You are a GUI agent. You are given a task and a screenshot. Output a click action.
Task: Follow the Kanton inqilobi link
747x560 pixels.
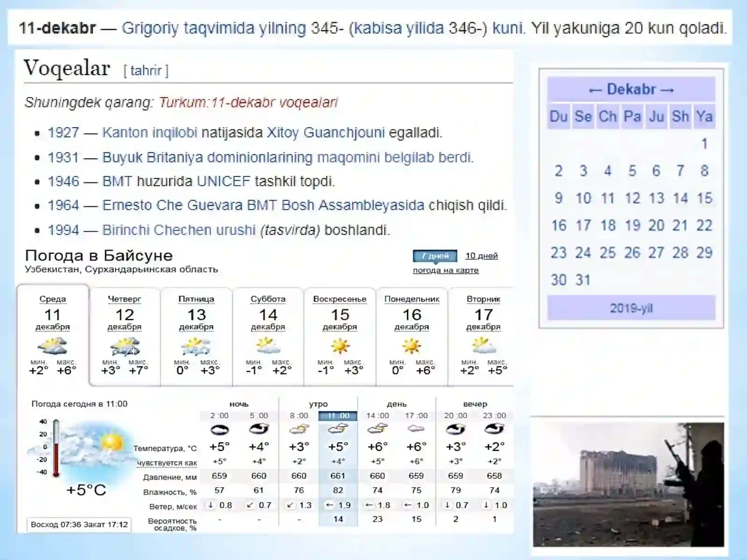coord(149,133)
